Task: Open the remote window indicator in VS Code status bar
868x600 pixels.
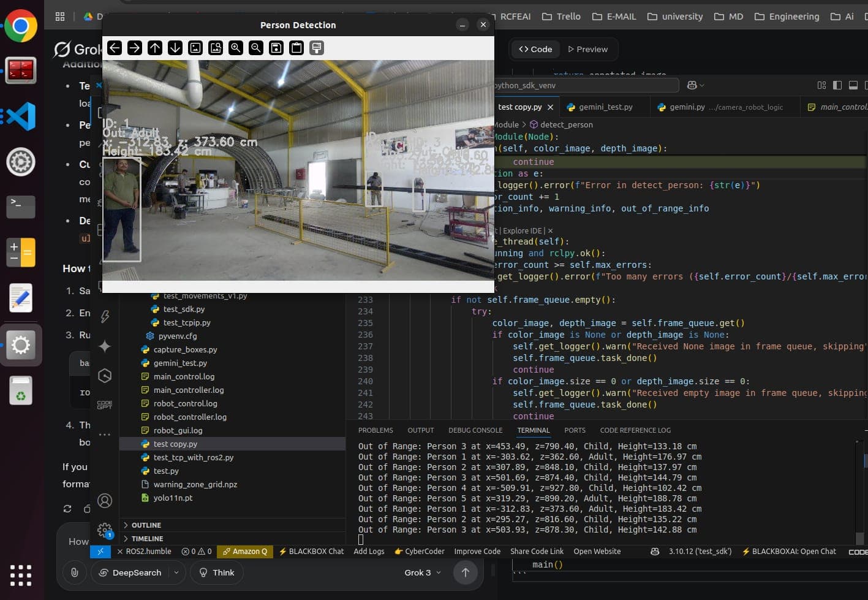Action: point(100,552)
